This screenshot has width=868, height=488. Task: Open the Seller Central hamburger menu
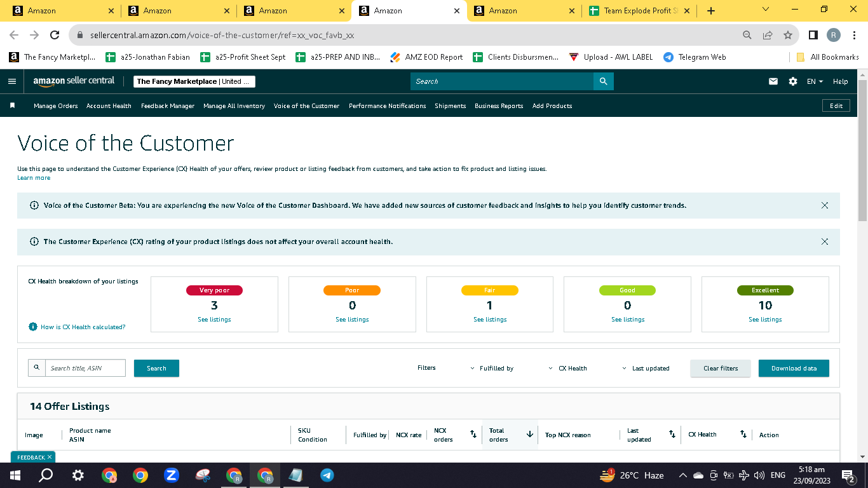[x=12, y=81]
